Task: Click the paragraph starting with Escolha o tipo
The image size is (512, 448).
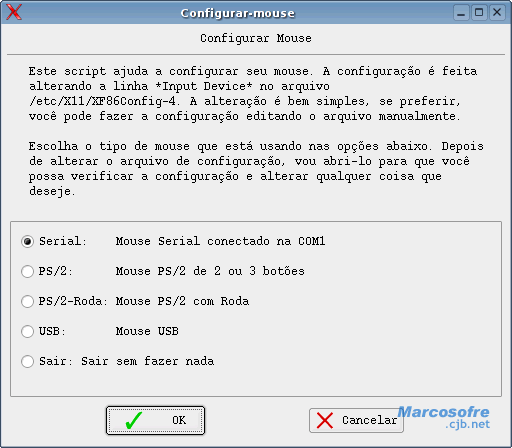Action: click(x=256, y=169)
